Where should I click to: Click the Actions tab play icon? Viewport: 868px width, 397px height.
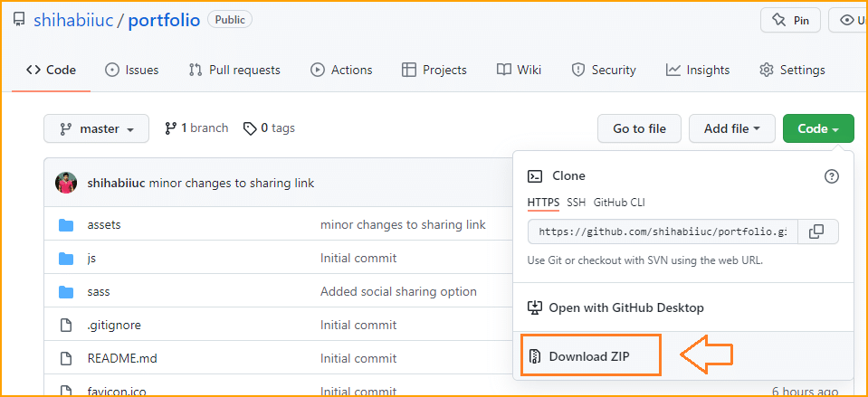(x=318, y=71)
